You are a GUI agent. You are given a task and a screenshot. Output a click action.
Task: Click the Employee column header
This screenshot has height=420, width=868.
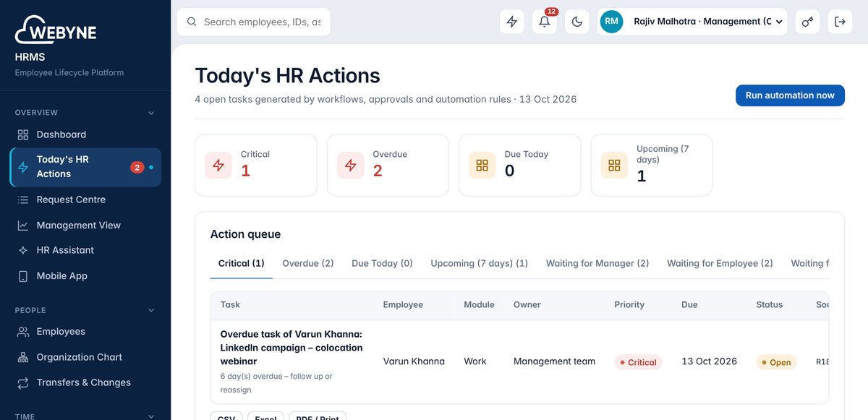tap(403, 304)
